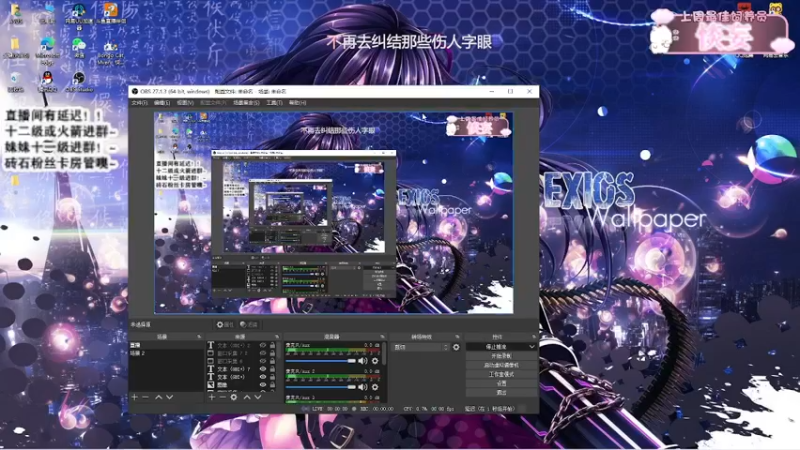Pop out the Controls dock panel
This screenshot has width=800, height=450.
[x=534, y=337]
